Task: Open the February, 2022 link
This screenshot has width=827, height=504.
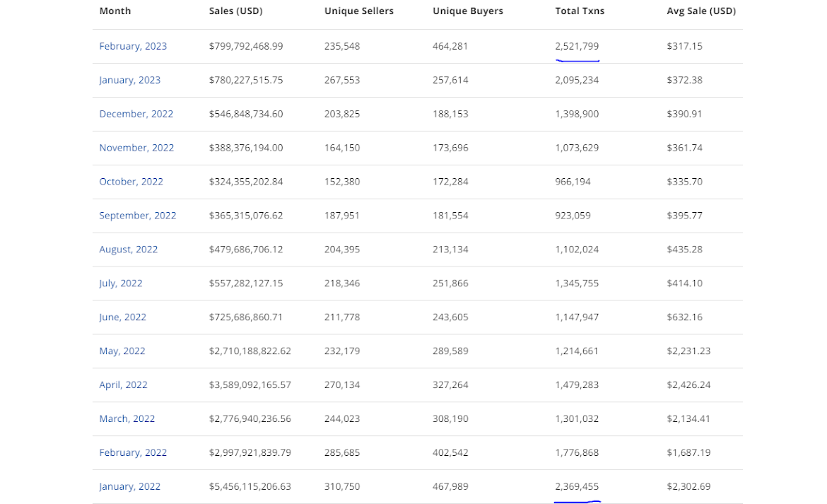Action: point(133,452)
